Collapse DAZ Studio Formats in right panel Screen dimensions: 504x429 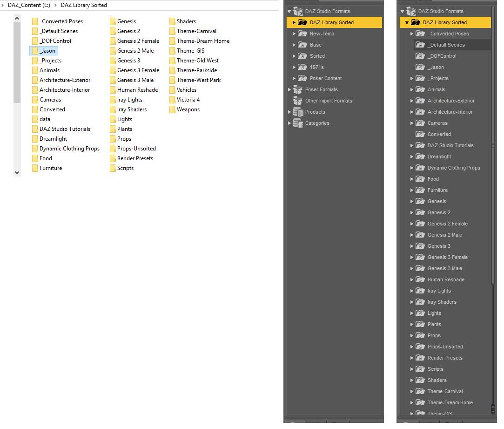click(402, 12)
